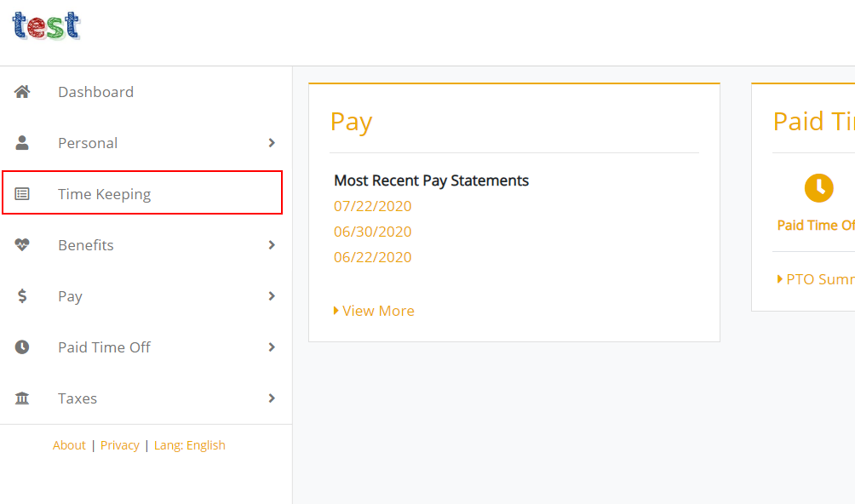Expand the Pay sidebar chevron
Viewport: 855px width, 504px height.
[x=272, y=296]
